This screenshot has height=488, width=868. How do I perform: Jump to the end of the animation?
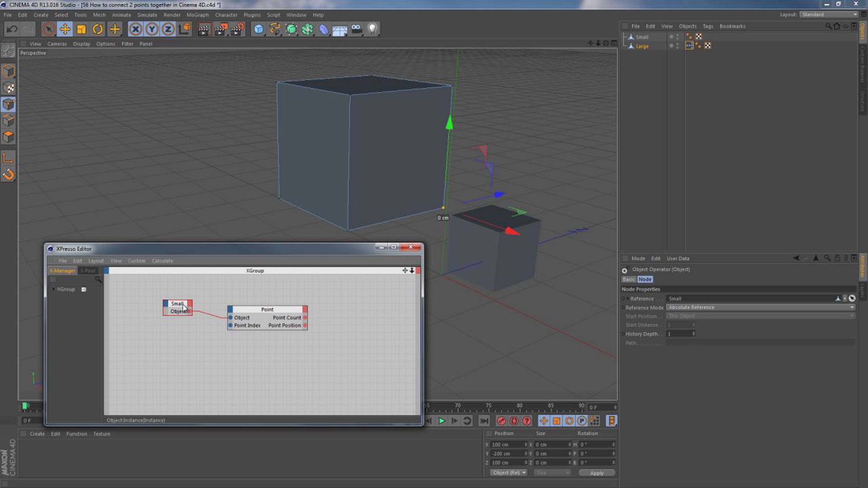(x=484, y=421)
